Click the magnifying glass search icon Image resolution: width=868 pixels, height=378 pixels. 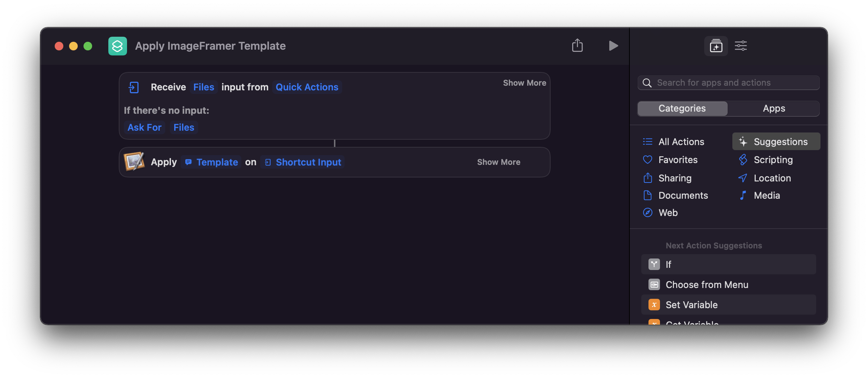(647, 83)
